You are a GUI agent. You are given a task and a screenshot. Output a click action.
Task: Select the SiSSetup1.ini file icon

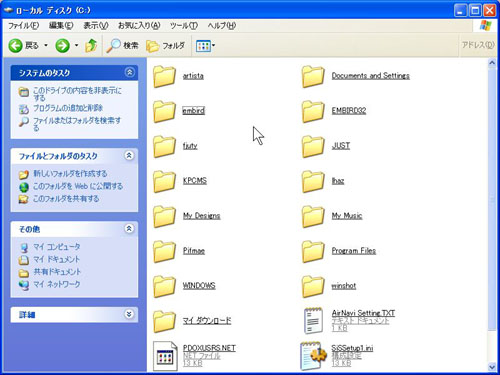313,356
